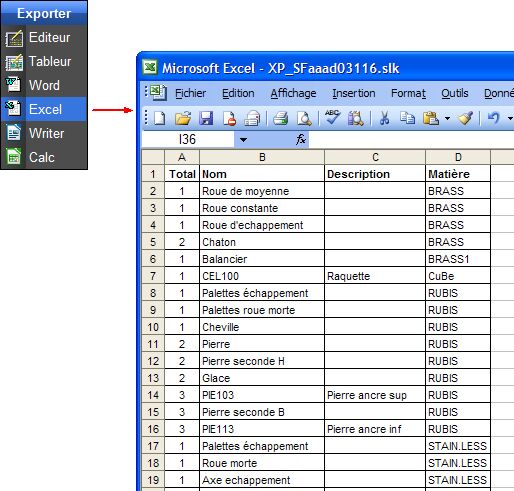This screenshot has width=514, height=491.
Task: Click the Select All corner box
Action: point(153,157)
